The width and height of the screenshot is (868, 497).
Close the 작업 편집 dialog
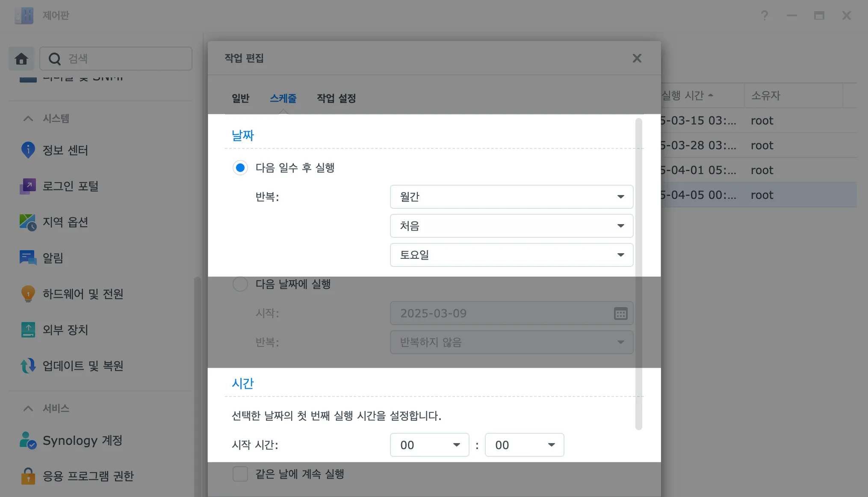(637, 58)
